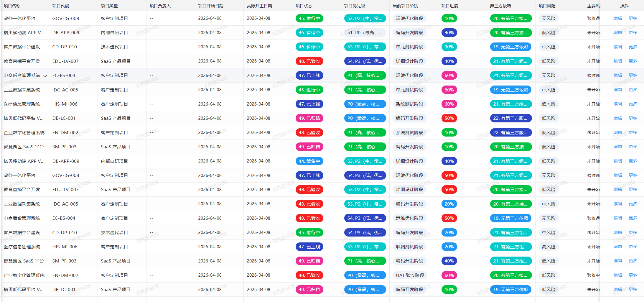Select the 项目进度 column header
644x302 pixels.
[x=450, y=6]
